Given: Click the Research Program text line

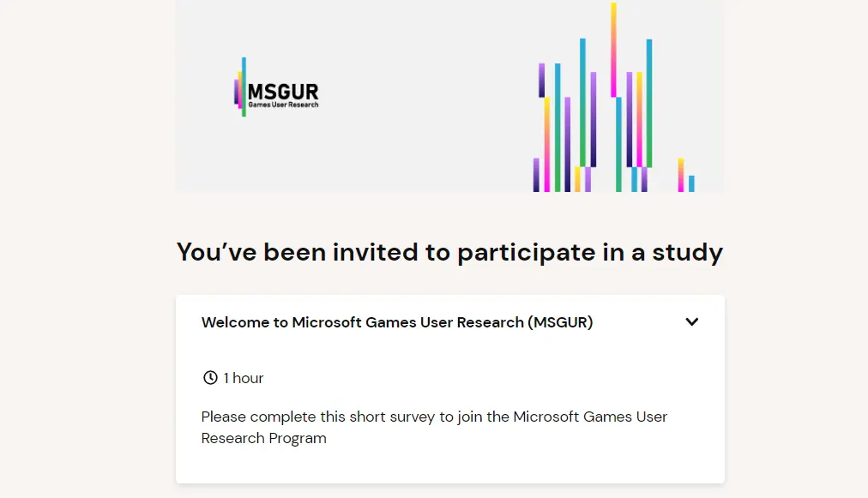Looking at the screenshot, I should pyautogui.click(x=264, y=438).
